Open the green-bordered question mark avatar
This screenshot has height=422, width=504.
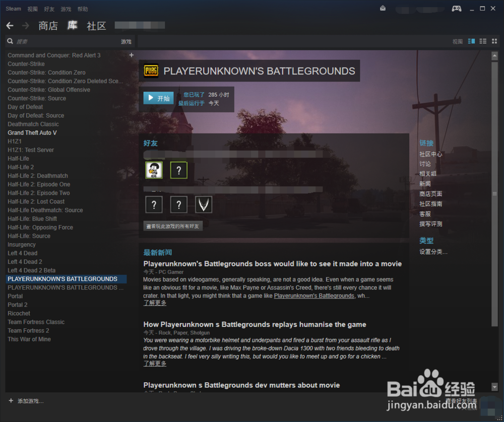tap(179, 170)
